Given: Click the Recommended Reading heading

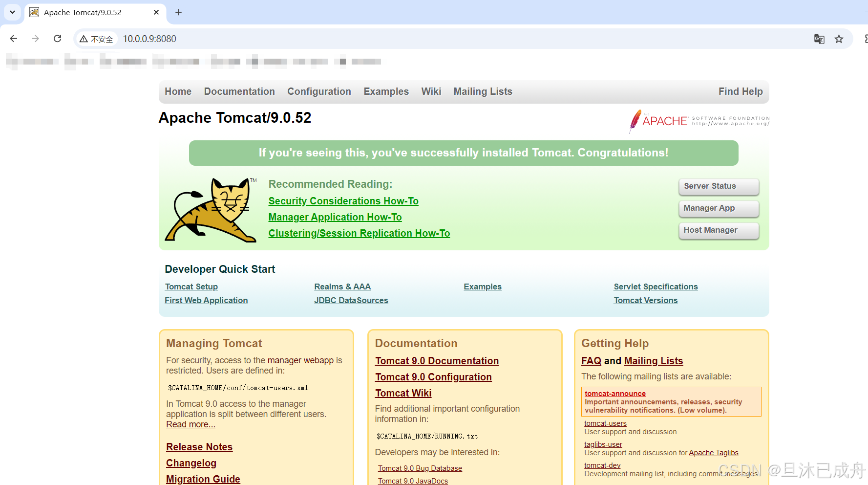Looking at the screenshot, I should [330, 184].
